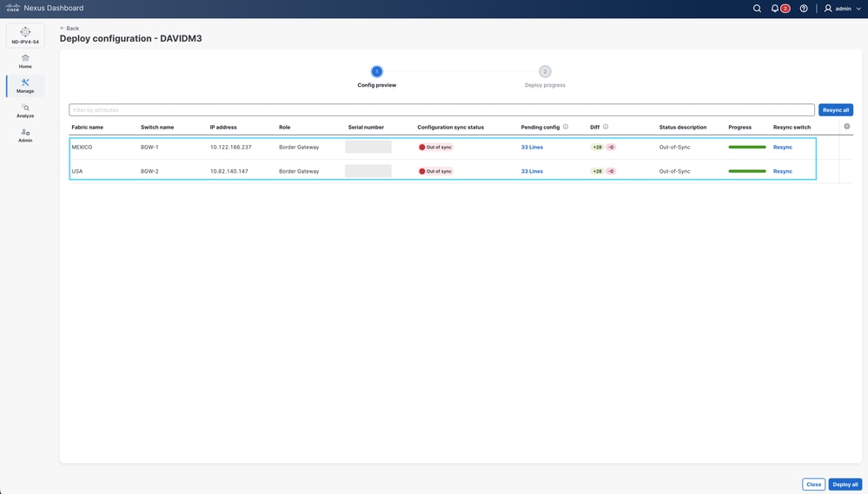Viewport: 868px width, 494px height.
Task: Click Diff column info icon
Action: click(606, 127)
